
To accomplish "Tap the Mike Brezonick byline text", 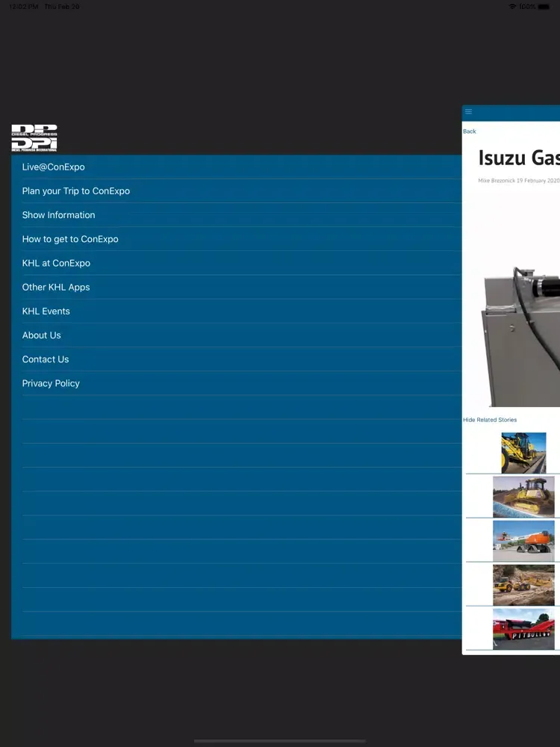I will pyautogui.click(x=519, y=181).
